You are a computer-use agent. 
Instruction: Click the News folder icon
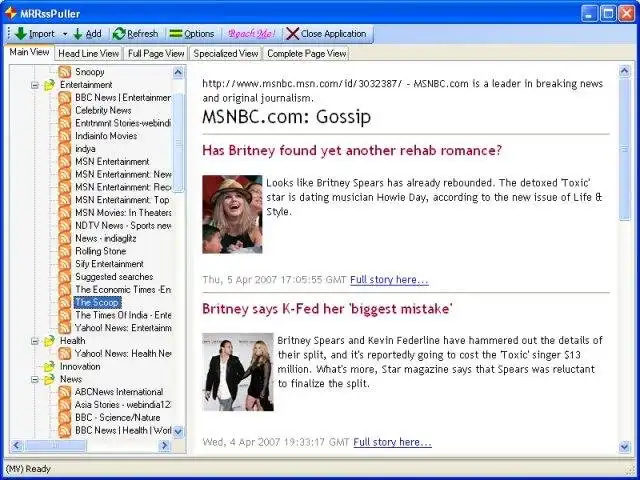click(x=49, y=379)
